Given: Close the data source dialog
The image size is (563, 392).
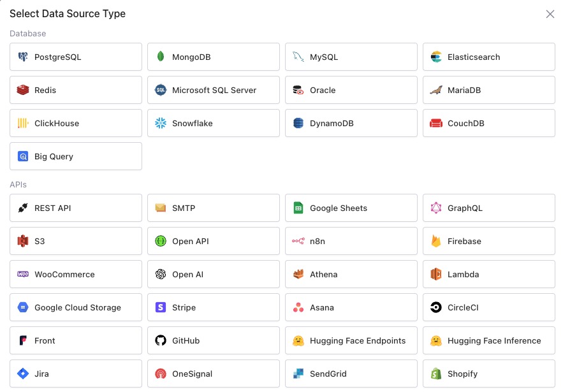Looking at the screenshot, I should 550,14.
